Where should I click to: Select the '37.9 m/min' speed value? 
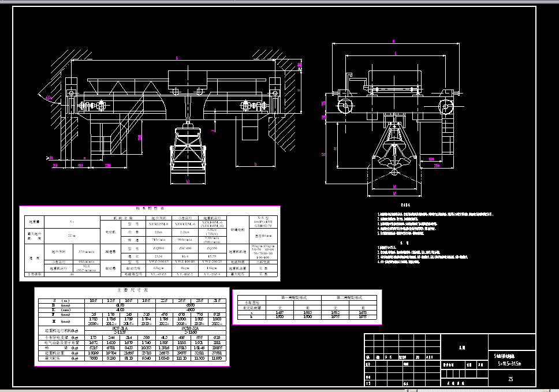tap(87, 252)
